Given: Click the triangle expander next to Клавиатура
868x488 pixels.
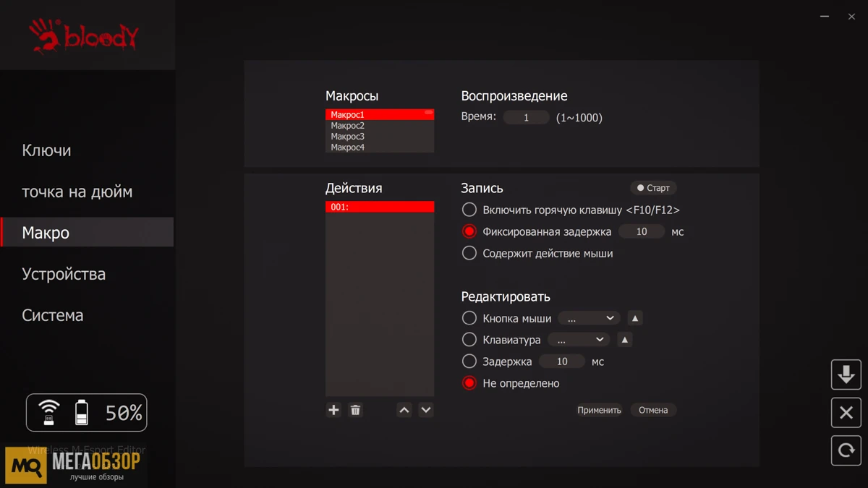Looking at the screenshot, I should (x=624, y=339).
